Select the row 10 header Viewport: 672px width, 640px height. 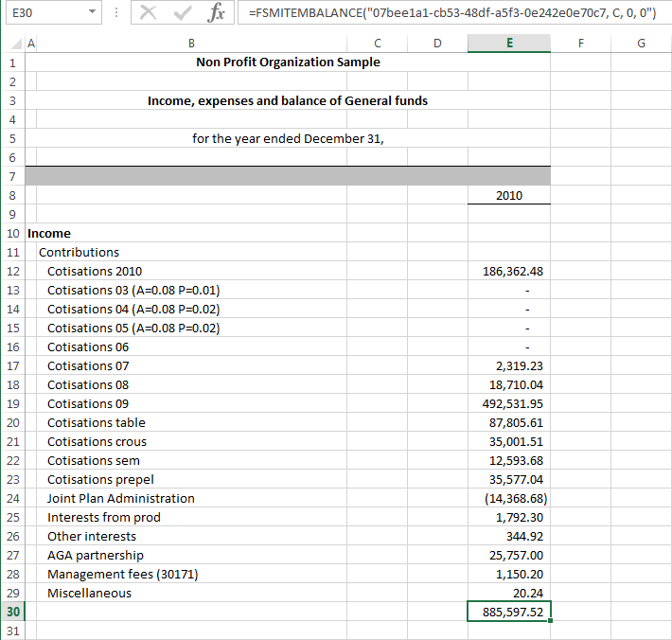12,233
